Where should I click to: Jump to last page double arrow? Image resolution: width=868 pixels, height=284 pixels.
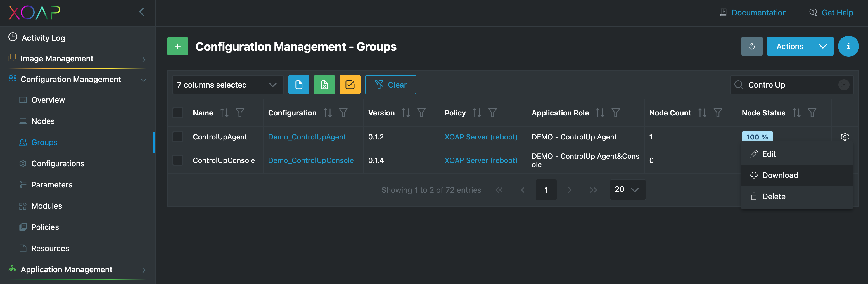(x=593, y=190)
